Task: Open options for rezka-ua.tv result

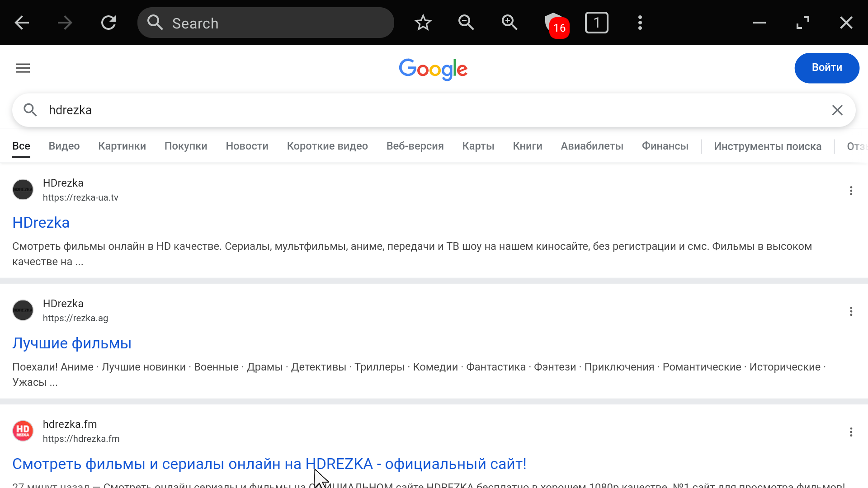Action: (851, 191)
